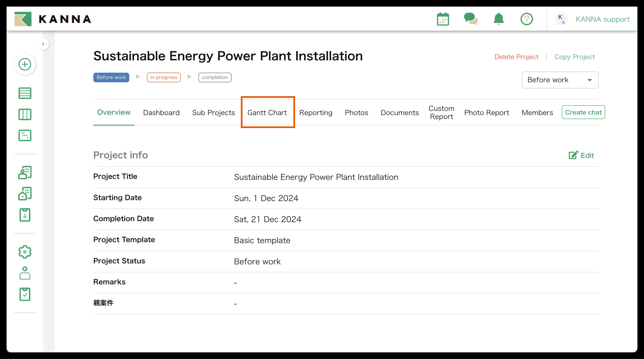This screenshot has height=359, width=644.
Task: Expand the sidebar with chevron arrow
Action: click(43, 44)
